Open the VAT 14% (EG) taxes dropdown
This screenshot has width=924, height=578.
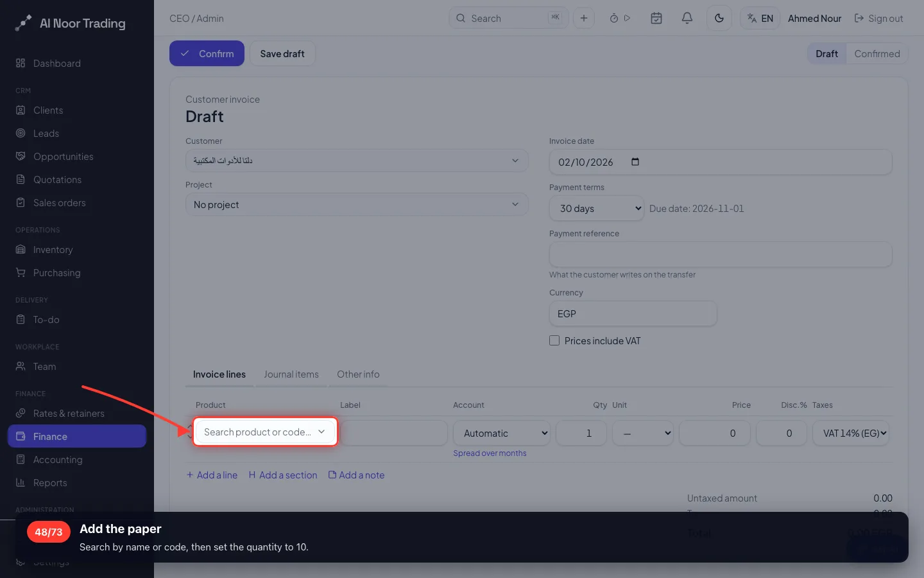851,433
